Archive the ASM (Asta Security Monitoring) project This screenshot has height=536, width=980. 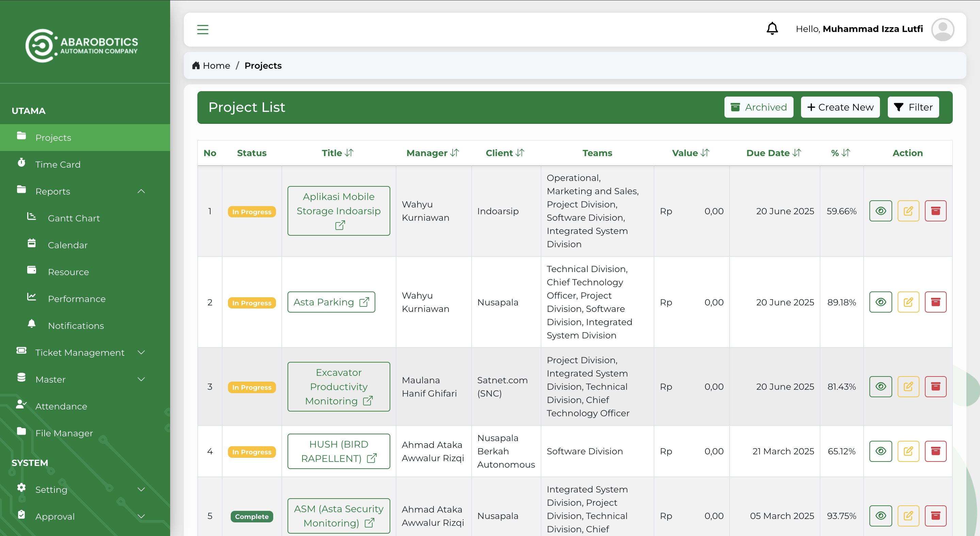pyautogui.click(x=935, y=516)
